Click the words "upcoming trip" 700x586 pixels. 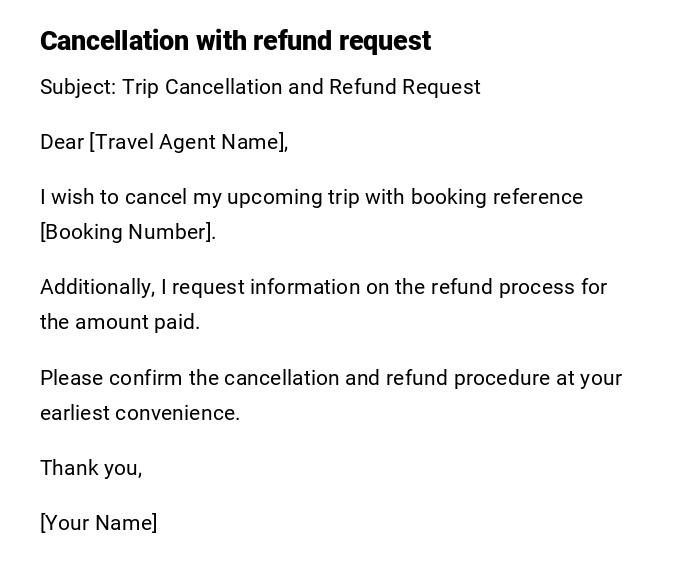pyautogui.click(x=292, y=197)
